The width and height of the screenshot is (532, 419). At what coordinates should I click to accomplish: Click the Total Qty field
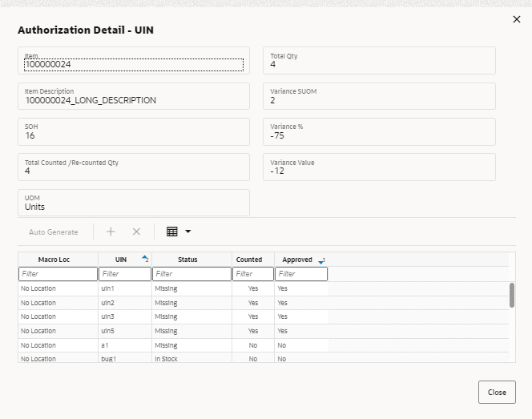click(x=379, y=61)
